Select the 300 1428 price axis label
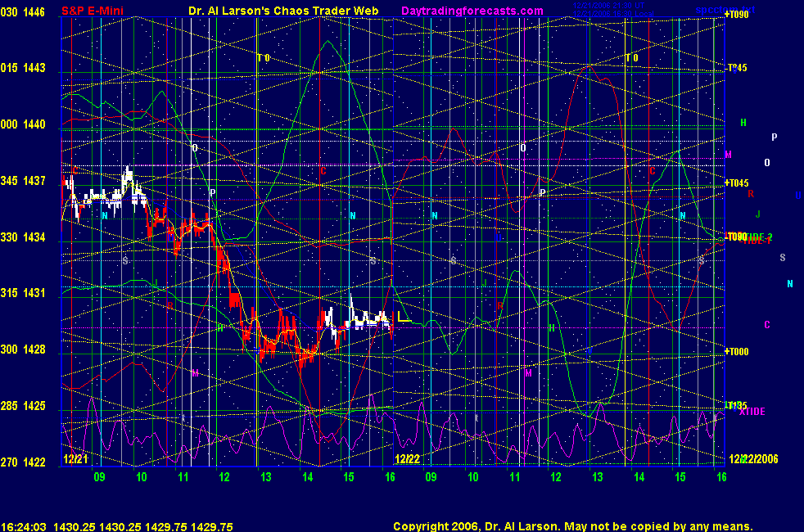 (x=23, y=349)
